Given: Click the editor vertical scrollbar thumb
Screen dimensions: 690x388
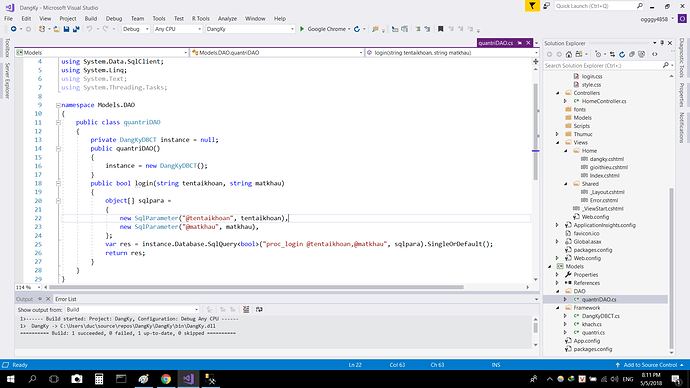Looking at the screenshot, I should coord(536,131).
